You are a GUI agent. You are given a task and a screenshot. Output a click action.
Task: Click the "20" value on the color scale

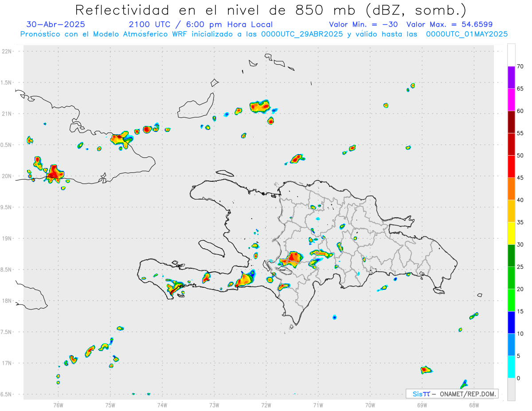(520, 289)
